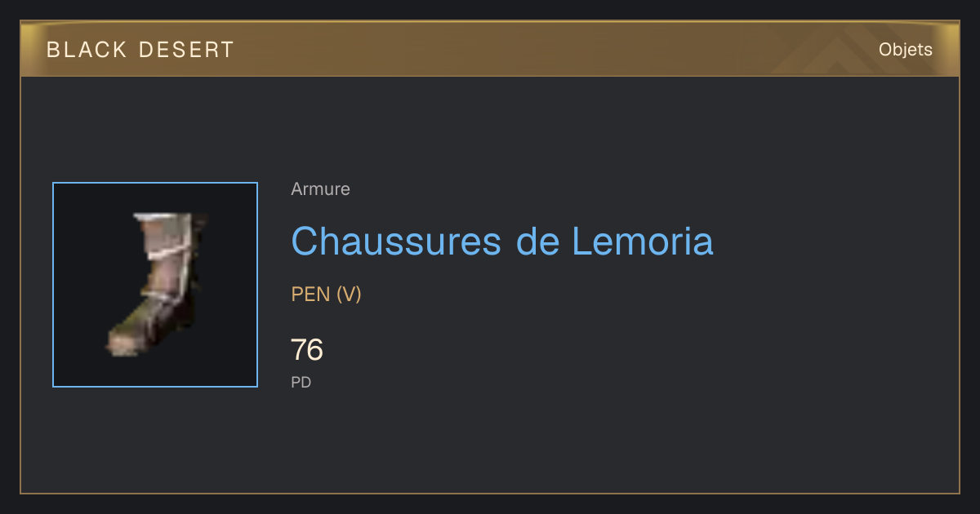The image size is (980, 514).
Task: Click the golden header bar center
Action: pyautogui.click(x=490, y=49)
